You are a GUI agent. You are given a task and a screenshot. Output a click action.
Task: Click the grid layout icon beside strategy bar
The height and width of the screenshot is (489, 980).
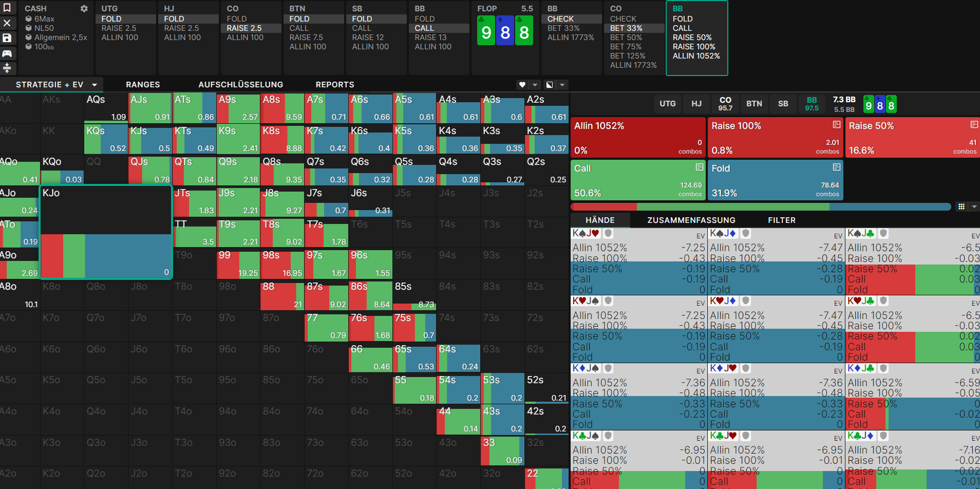pyautogui.click(x=962, y=206)
